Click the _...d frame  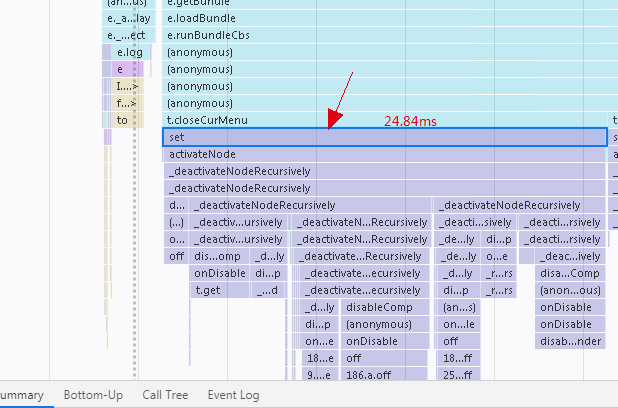click(x=268, y=291)
